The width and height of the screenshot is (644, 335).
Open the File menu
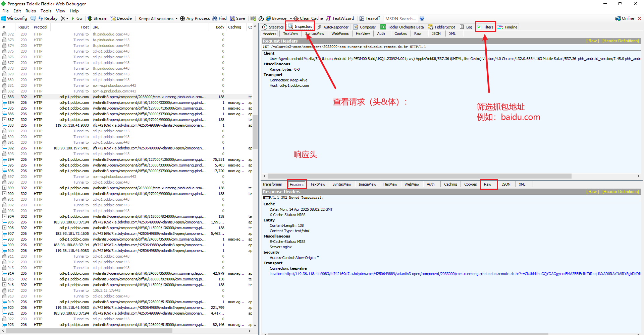pos(5,11)
